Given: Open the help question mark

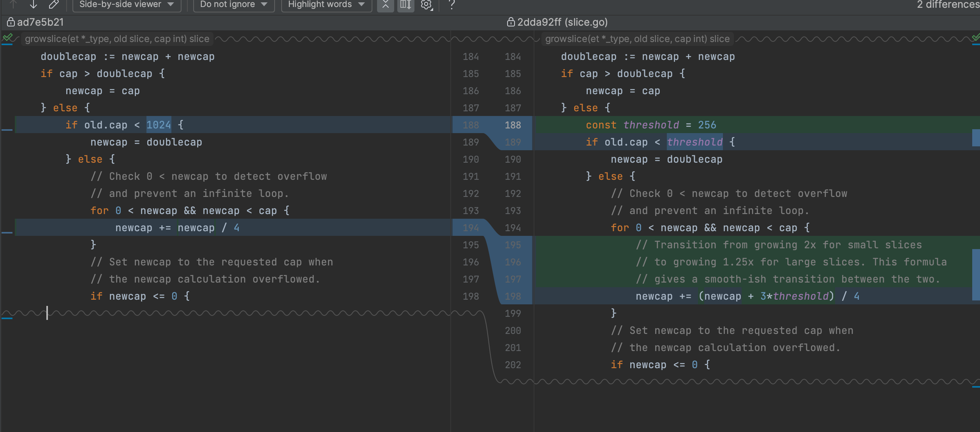Looking at the screenshot, I should 451,5.
